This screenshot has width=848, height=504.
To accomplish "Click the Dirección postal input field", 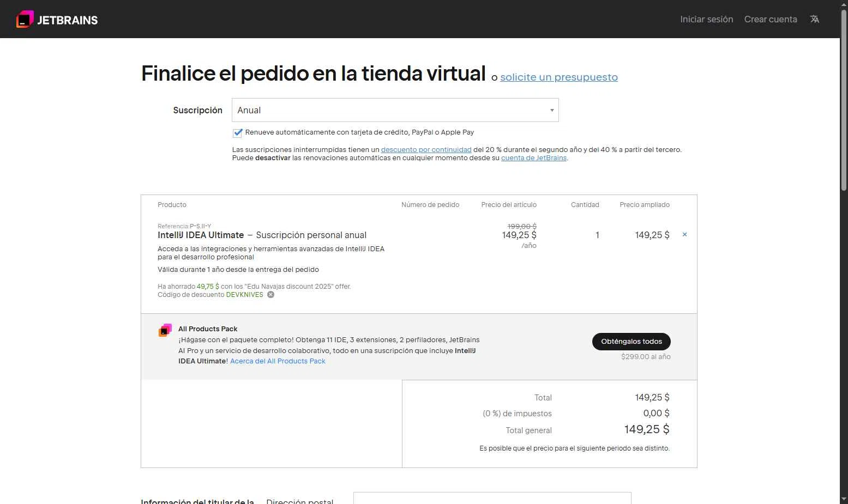I will coord(492,498).
